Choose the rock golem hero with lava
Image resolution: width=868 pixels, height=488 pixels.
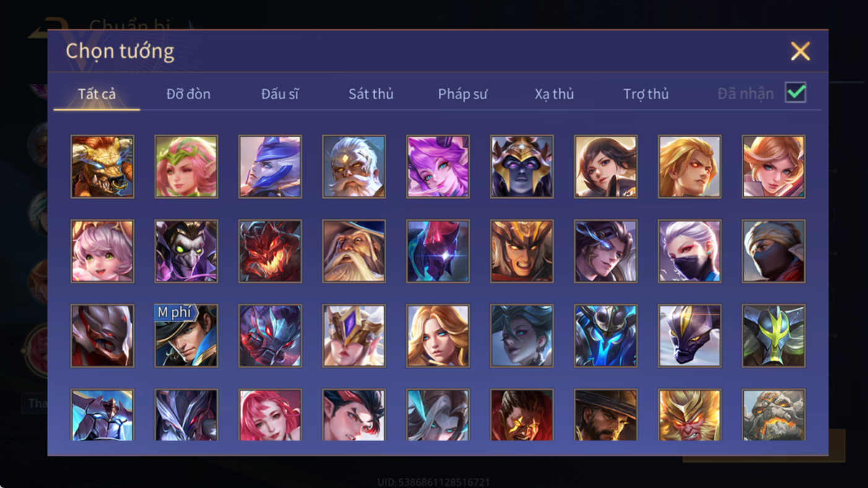[774, 415]
